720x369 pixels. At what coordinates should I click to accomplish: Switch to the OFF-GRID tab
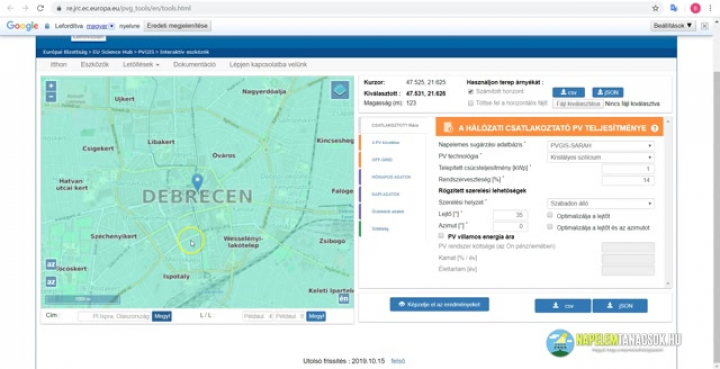coord(382,160)
